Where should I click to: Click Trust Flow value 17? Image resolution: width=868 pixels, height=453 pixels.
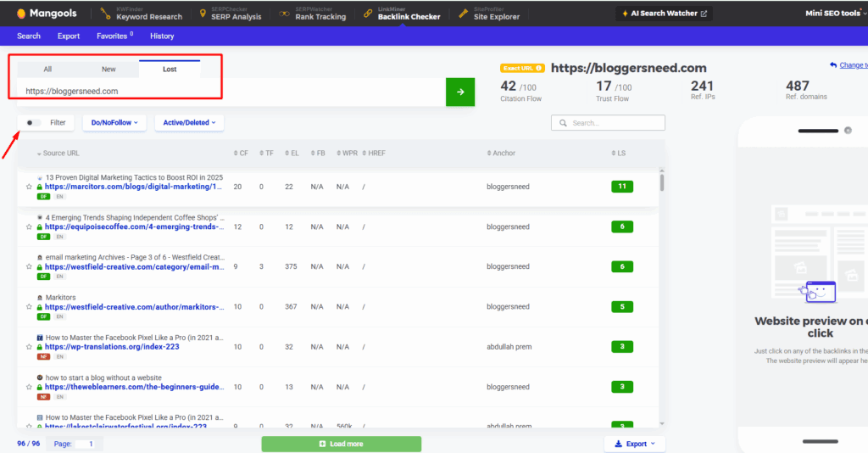click(x=604, y=87)
